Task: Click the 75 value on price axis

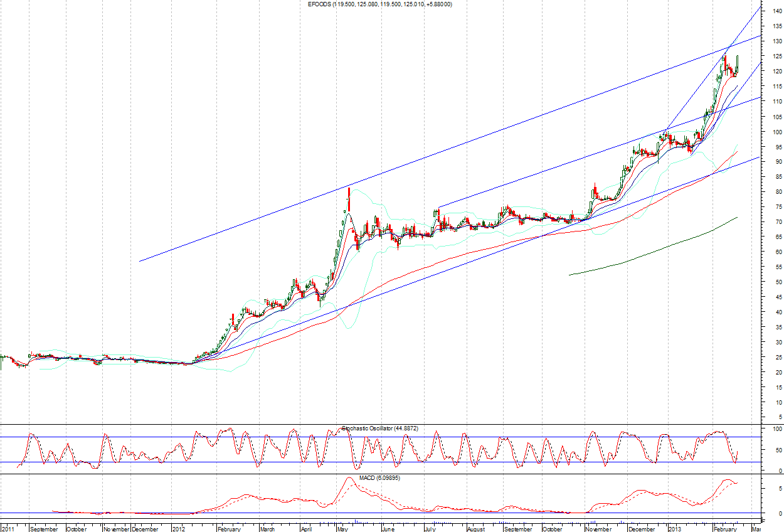Action: (777, 207)
